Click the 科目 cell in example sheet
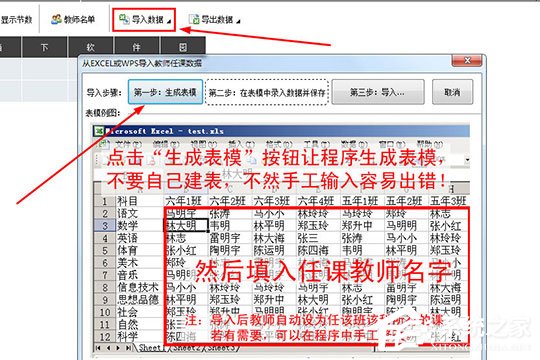540x360 pixels. coord(139,201)
